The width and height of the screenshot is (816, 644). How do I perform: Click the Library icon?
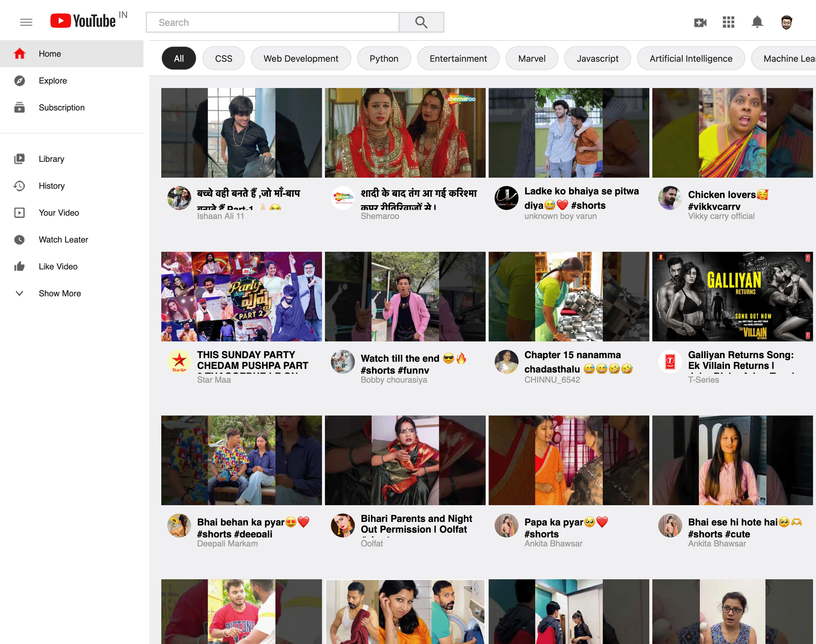(20, 159)
